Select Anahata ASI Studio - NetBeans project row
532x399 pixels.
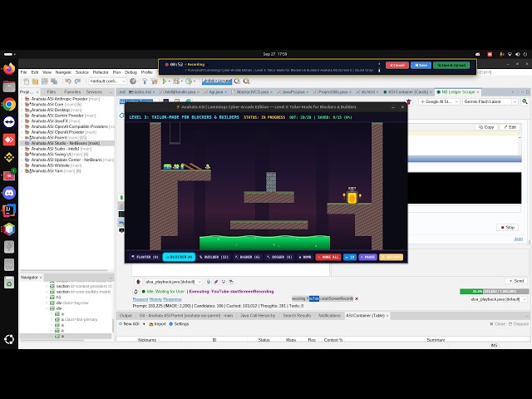66,143
